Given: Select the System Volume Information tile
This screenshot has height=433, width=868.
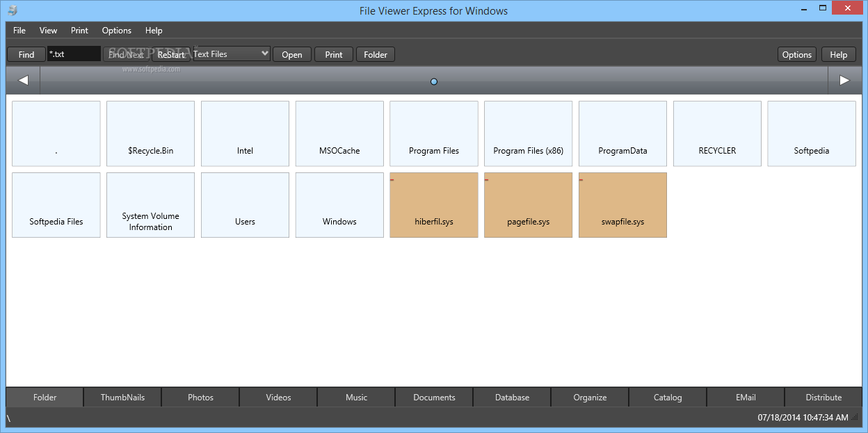Looking at the screenshot, I should pos(151,205).
